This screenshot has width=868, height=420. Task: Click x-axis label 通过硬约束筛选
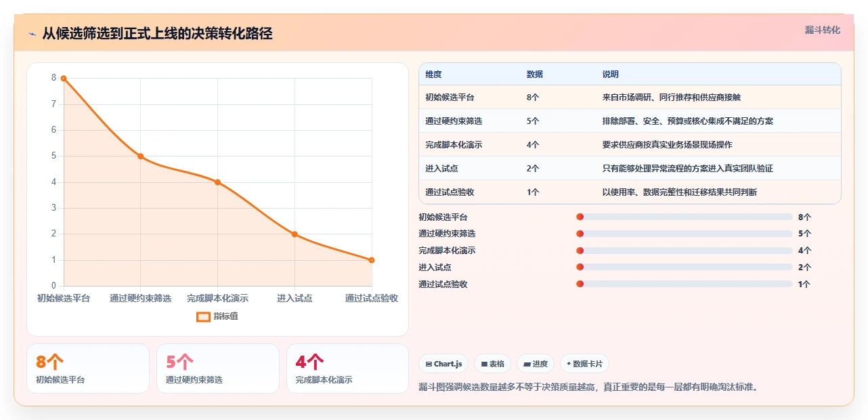(141, 298)
